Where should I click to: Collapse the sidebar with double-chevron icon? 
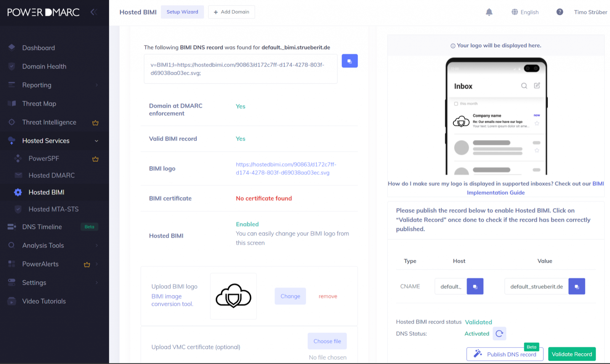click(x=93, y=12)
